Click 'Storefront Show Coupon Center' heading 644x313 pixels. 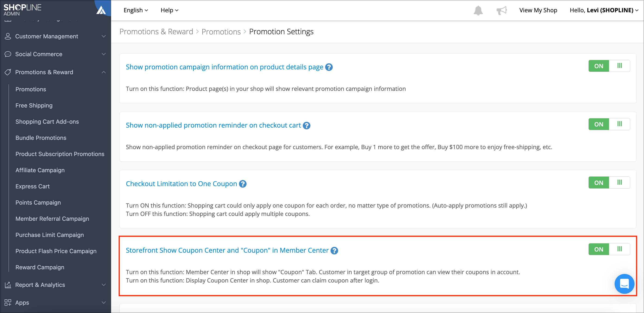[x=227, y=250]
